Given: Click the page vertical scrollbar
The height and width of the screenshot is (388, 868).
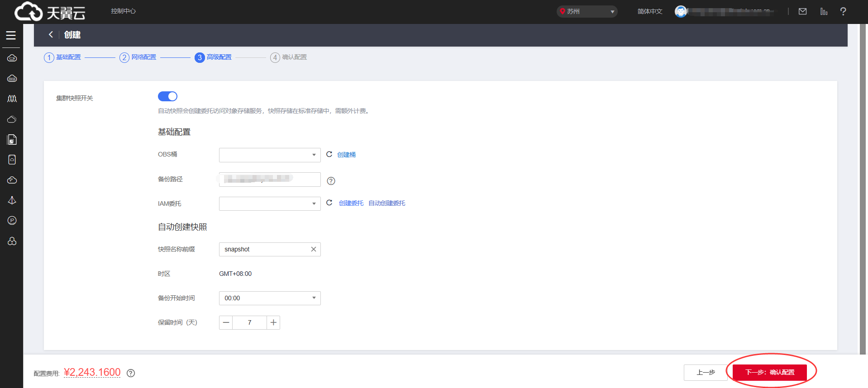Looking at the screenshot, I should [863, 189].
